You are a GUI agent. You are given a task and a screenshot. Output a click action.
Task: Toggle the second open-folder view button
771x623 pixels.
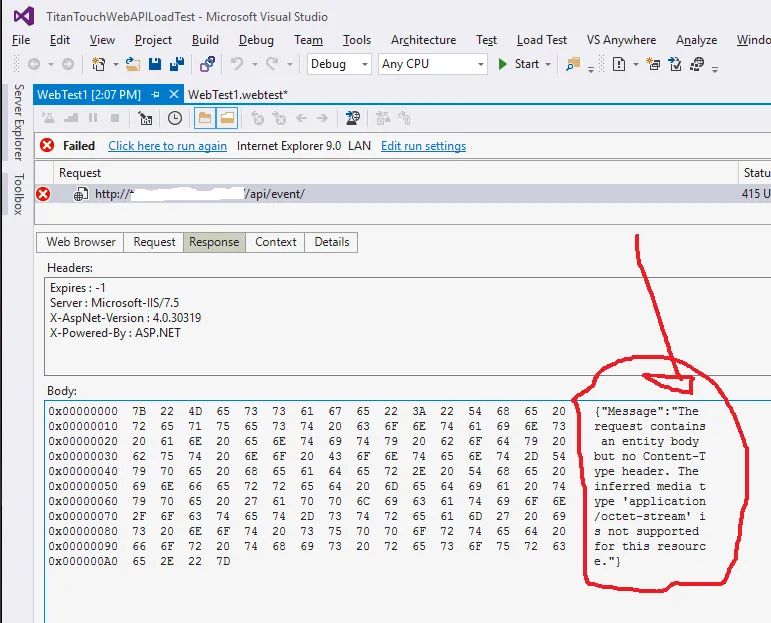coord(227,118)
